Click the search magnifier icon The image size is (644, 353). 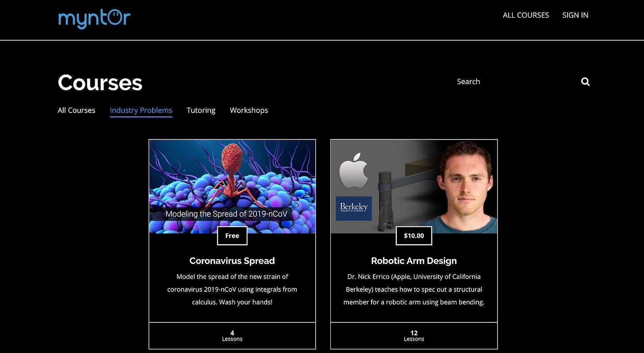[x=585, y=81]
